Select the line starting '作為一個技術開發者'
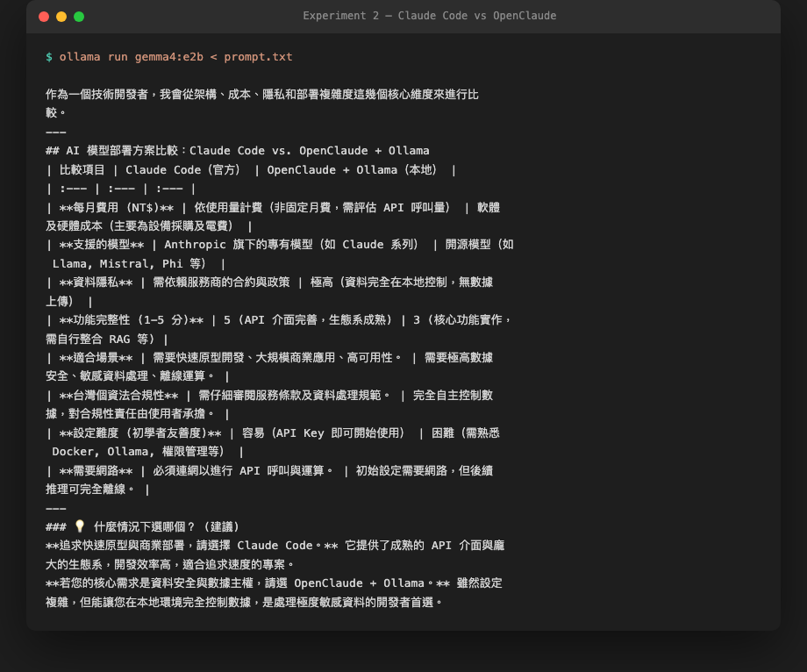The height and width of the screenshot is (672, 807). point(262,95)
